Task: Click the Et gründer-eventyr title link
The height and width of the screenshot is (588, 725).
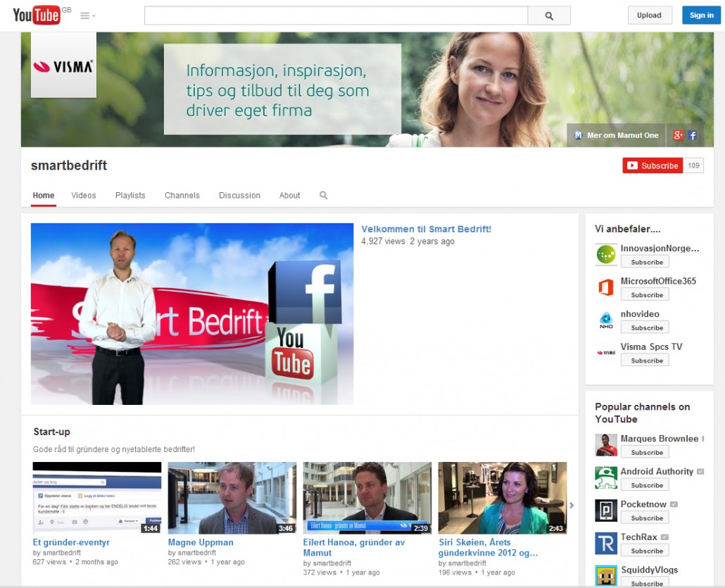Action: pos(71,542)
